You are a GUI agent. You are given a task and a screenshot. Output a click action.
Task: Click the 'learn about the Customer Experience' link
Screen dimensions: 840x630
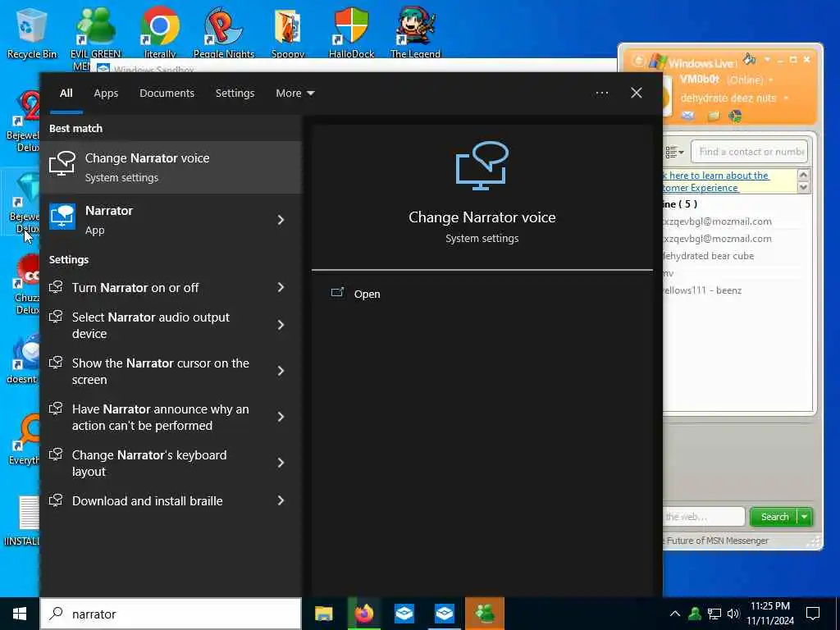click(715, 181)
